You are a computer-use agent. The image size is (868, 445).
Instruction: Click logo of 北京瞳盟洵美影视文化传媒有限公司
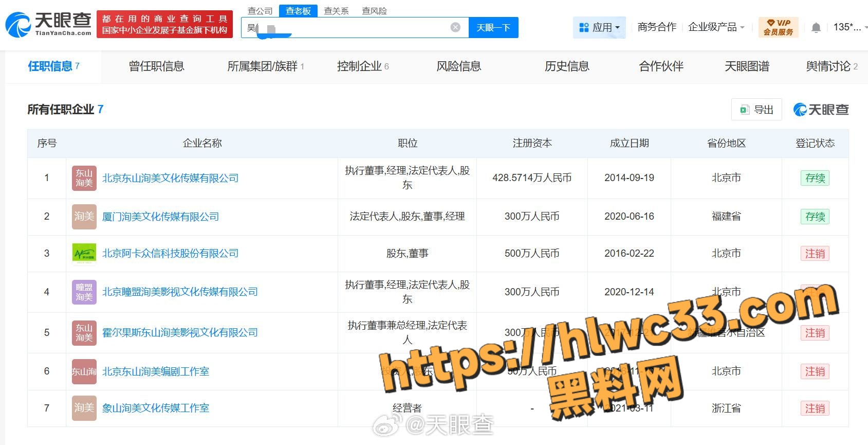click(x=84, y=292)
